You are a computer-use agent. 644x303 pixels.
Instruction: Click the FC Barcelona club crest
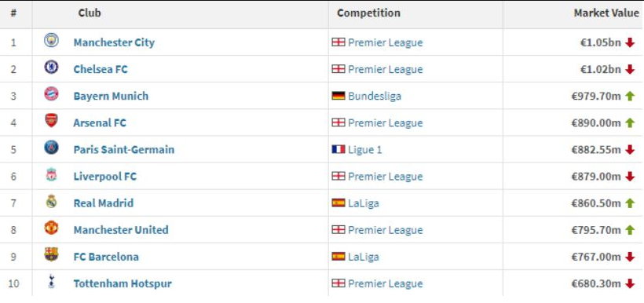click(51, 254)
